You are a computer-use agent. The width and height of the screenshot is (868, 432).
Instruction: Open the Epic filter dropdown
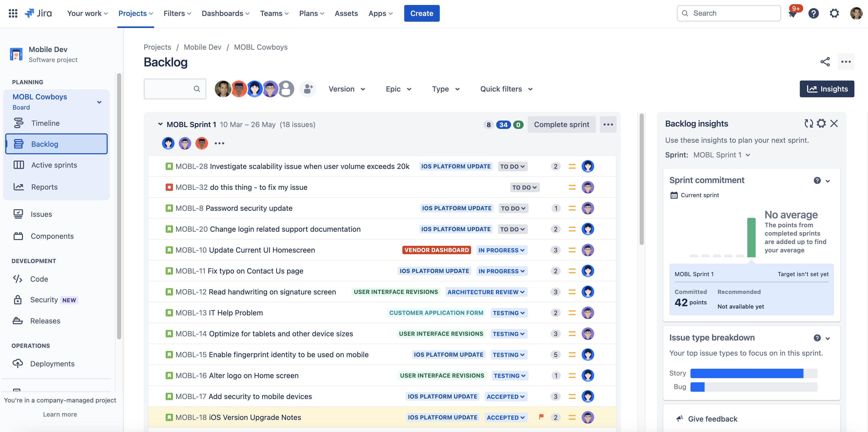pos(398,89)
